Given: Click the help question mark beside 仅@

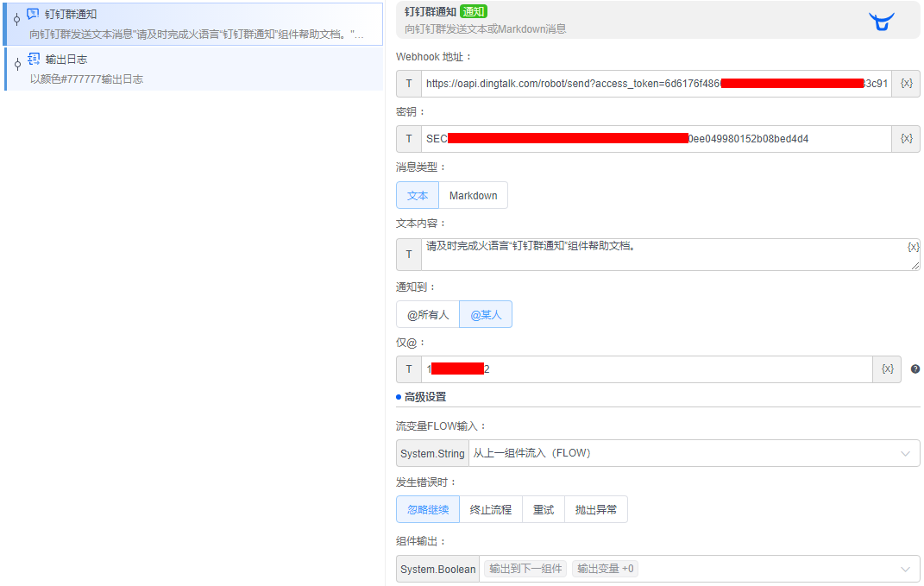Looking at the screenshot, I should [915, 369].
